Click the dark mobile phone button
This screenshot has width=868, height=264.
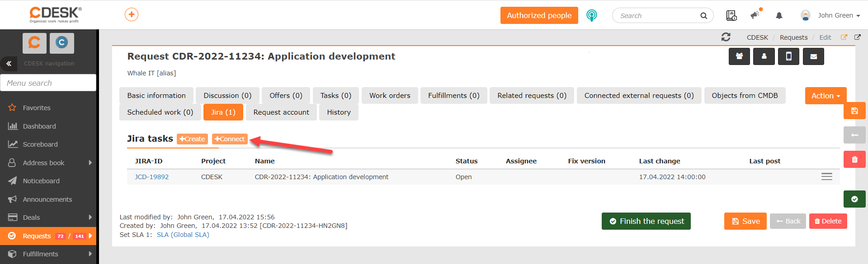pyautogui.click(x=789, y=56)
